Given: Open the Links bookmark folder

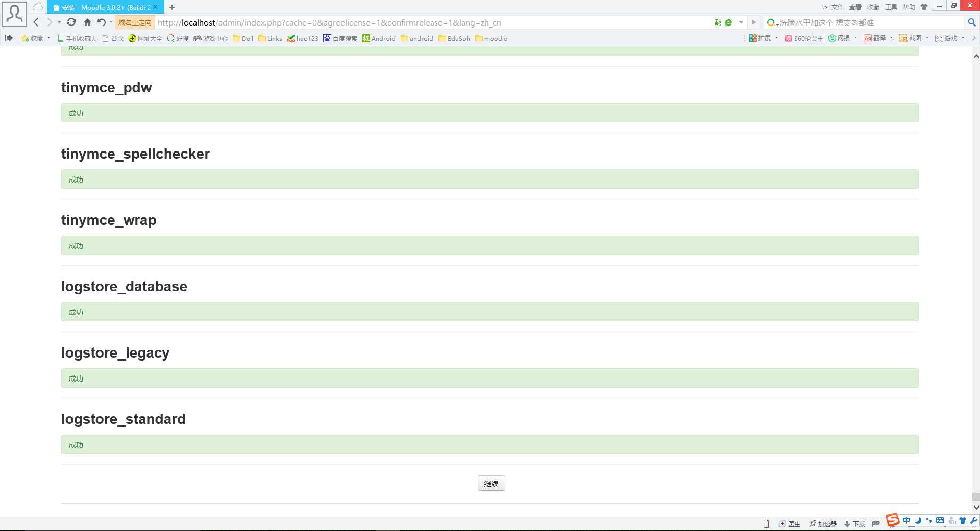Looking at the screenshot, I should coord(270,38).
